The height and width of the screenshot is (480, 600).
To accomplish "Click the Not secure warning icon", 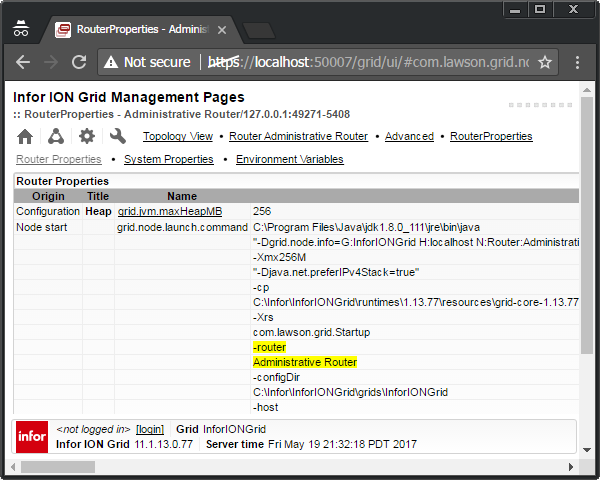I will (x=111, y=62).
